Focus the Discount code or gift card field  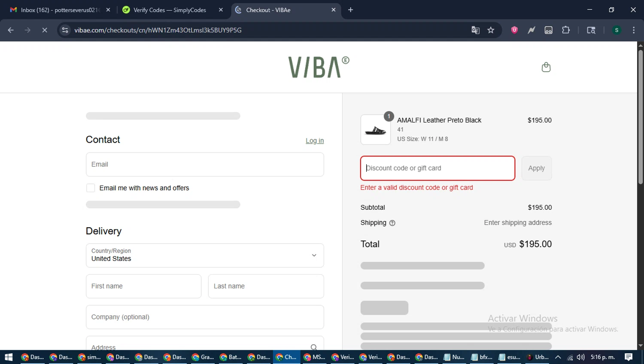(x=437, y=168)
